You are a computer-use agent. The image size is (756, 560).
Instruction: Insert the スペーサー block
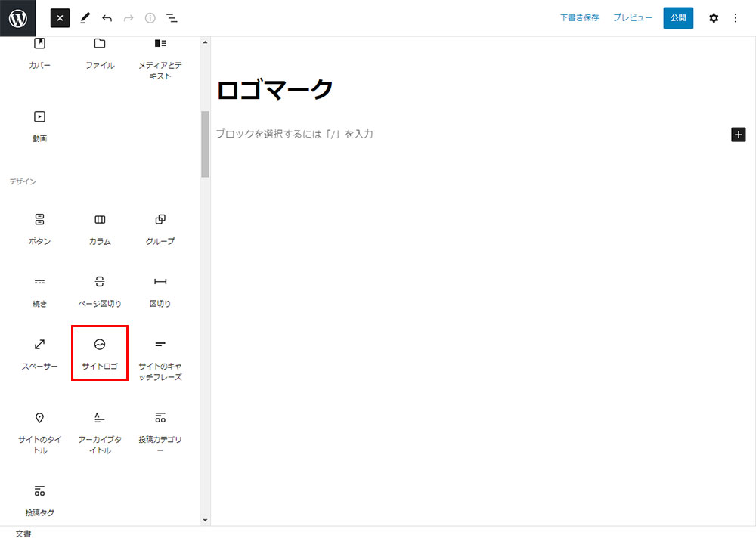tap(39, 353)
